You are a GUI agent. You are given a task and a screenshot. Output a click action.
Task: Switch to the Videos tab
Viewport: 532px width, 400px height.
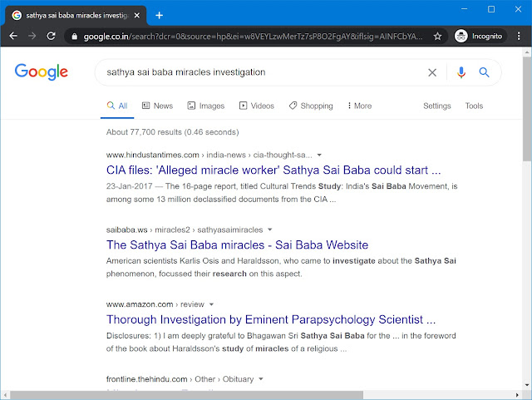pyautogui.click(x=257, y=106)
